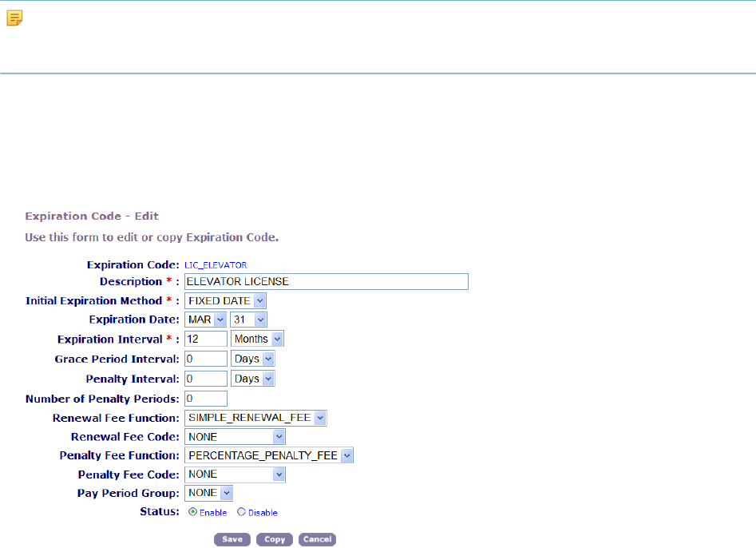Open the expiration month MAR dropdown

(x=205, y=320)
